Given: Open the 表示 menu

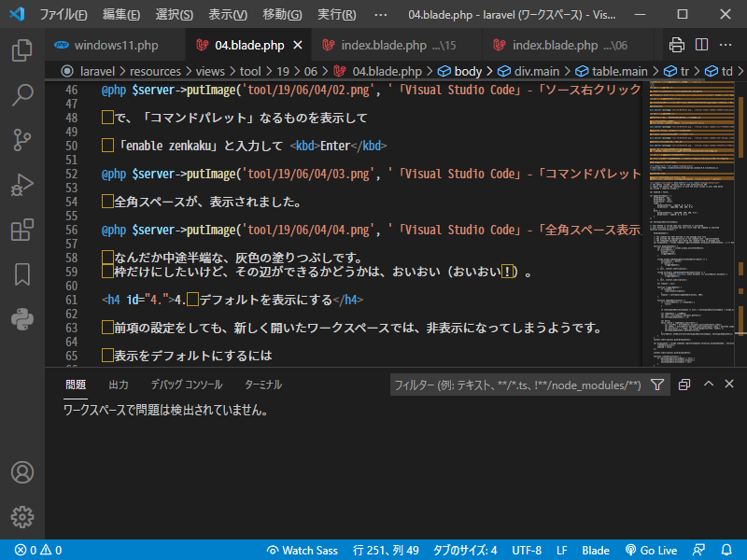Looking at the screenshot, I should click(x=227, y=15).
